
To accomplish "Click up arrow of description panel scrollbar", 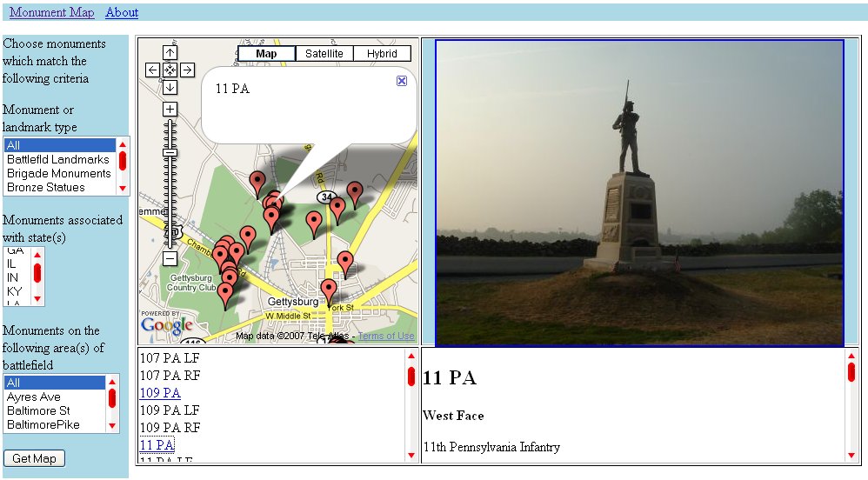I will point(851,356).
